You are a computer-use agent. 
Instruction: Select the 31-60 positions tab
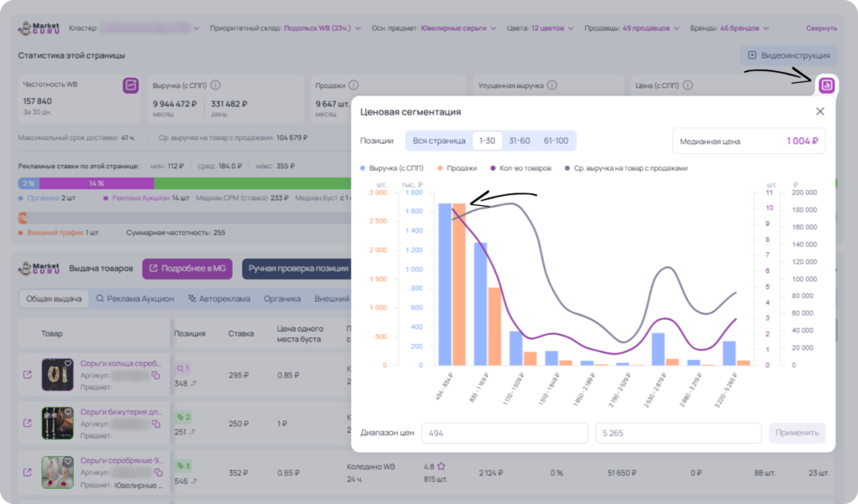pyautogui.click(x=519, y=141)
